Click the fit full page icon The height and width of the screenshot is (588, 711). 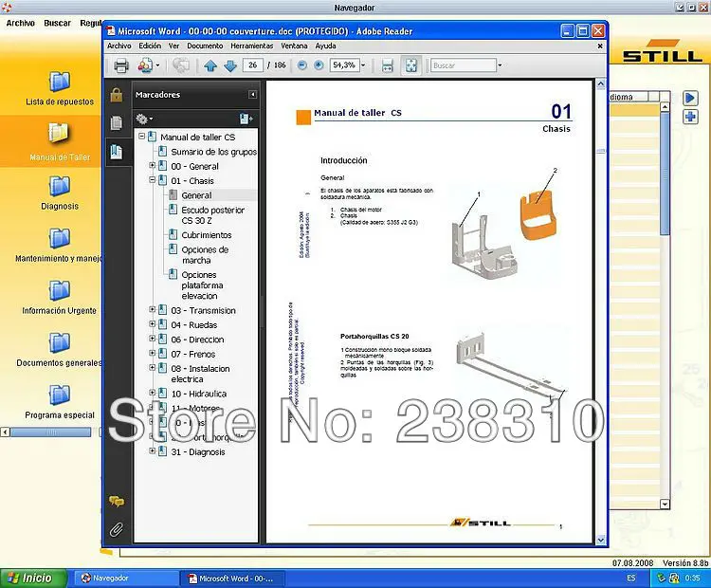[411, 65]
